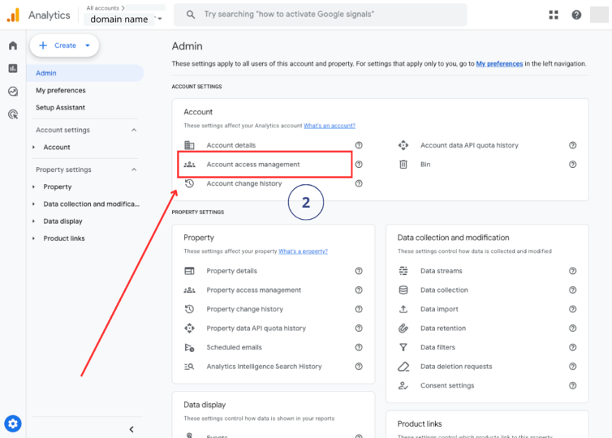Viewport: 612px width, 438px height.
Task: Click the Data filters funnel icon
Action: [x=403, y=347]
